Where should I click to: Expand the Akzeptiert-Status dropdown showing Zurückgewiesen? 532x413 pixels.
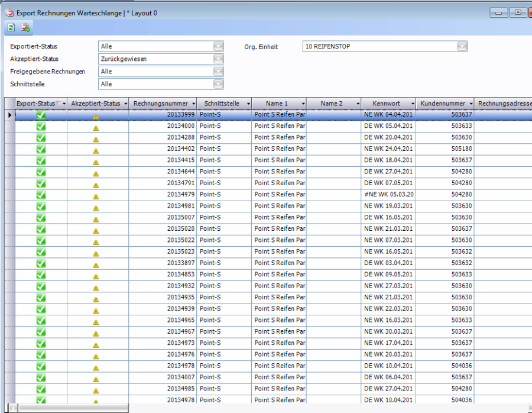tap(218, 59)
